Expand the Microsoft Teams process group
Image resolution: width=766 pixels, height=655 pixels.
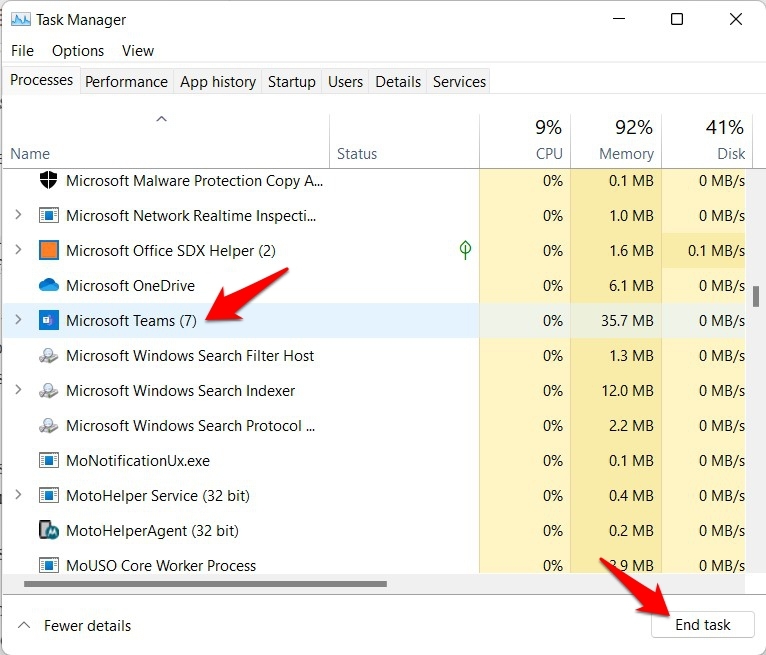coord(18,321)
